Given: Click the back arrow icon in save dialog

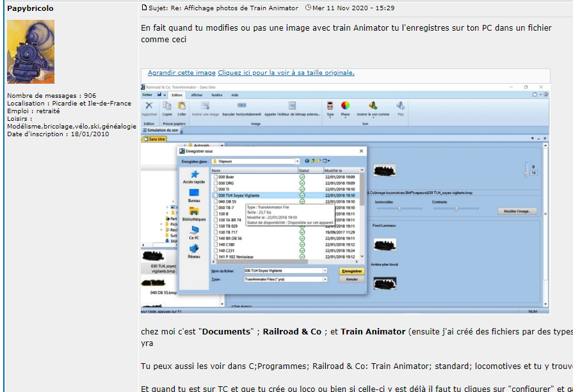Looking at the screenshot, I should point(307,161).
